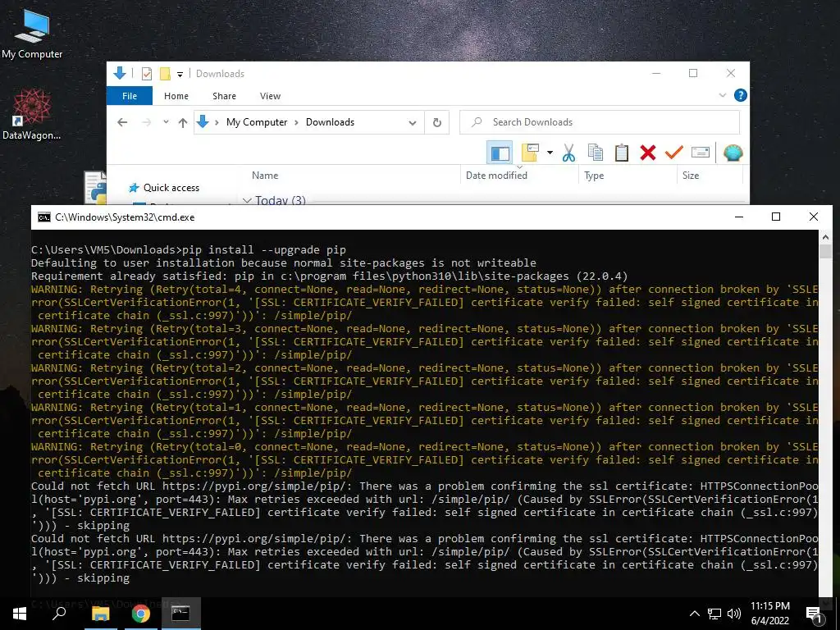The image size is (840, 630).
Task: Sort files by the Size column
Action: tap(691, 176)
